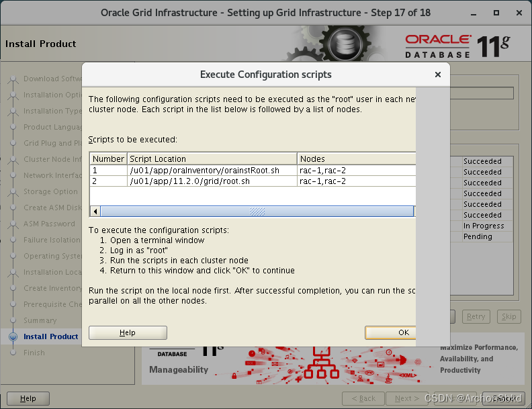Click OK in Execute Configuration scripts dialog

click(x=390, y=332)
